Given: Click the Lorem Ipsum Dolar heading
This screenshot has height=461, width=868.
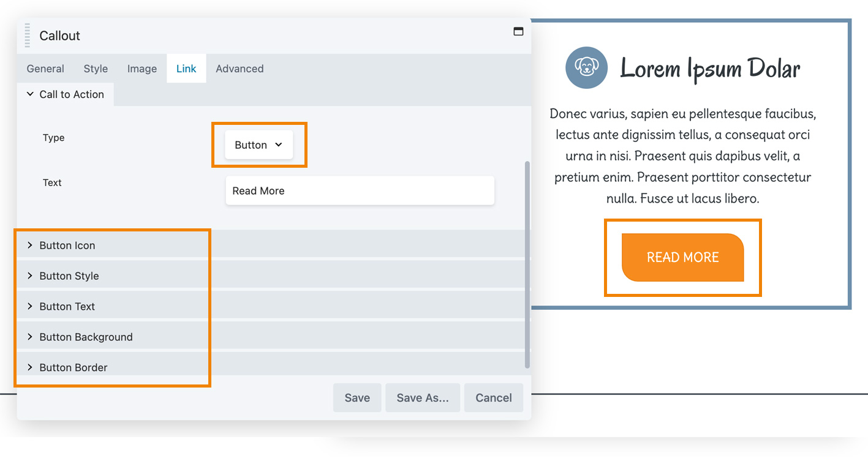Looking at the screenshot, I should (x=710, y=68).
